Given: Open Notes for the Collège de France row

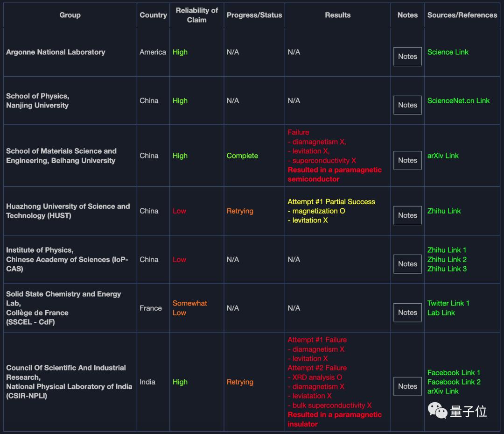Looking at the screenshot, I should 407,313.
